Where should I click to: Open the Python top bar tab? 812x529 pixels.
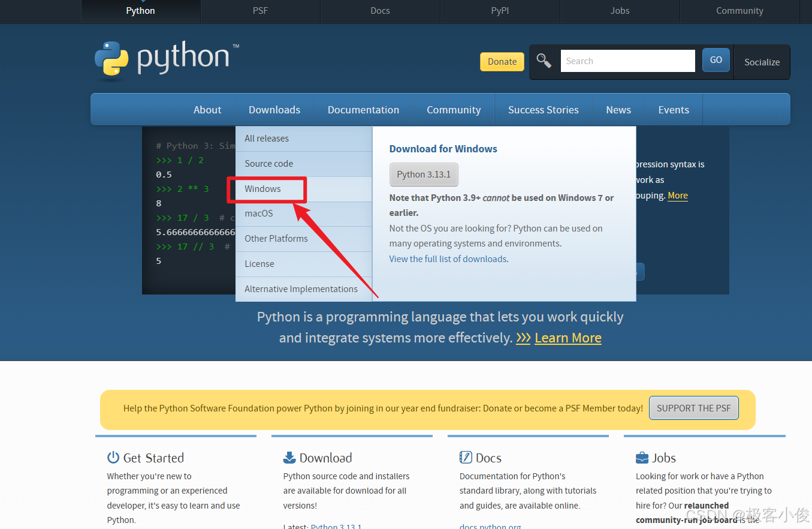coord(141,11)
